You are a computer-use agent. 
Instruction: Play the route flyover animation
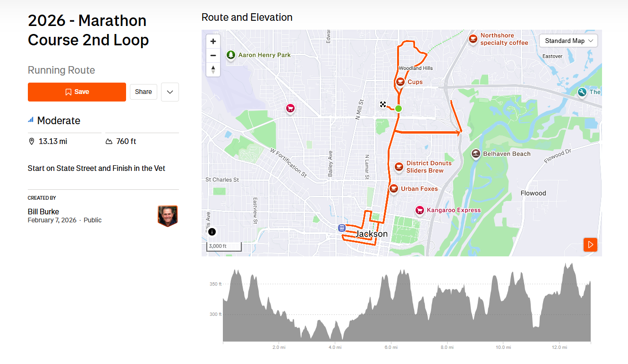tap(590, 245)
